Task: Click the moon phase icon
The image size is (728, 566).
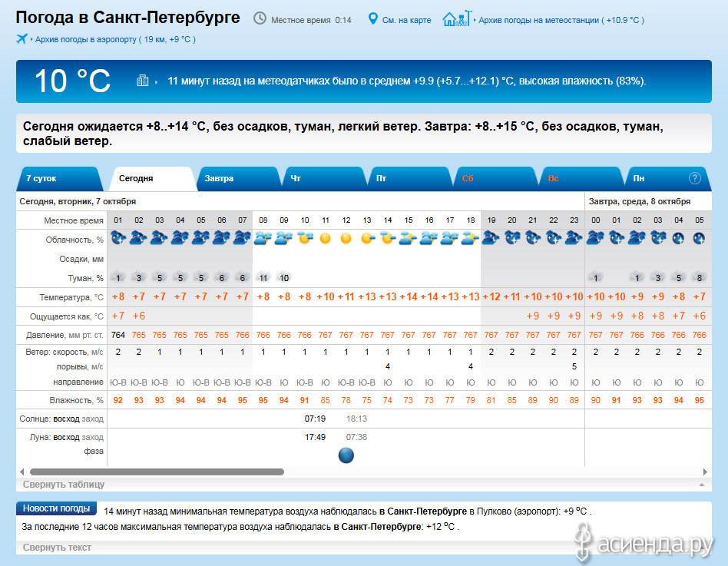Action: tap(346, 455)
